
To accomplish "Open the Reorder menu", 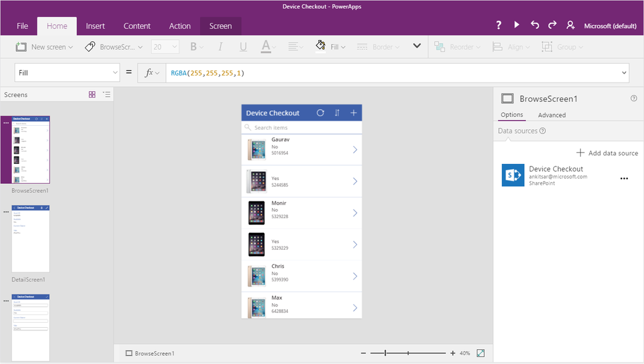I will coord(457,47).
